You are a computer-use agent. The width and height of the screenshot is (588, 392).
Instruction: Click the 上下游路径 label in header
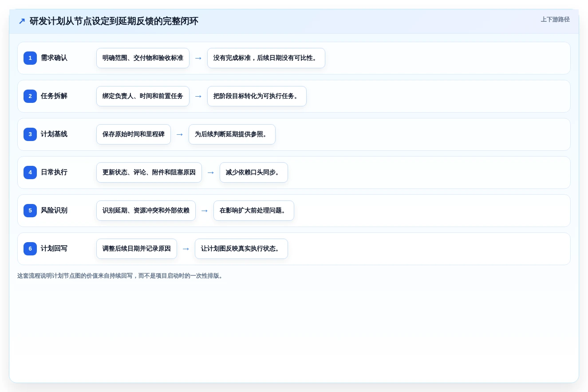[x=555, y=20]
